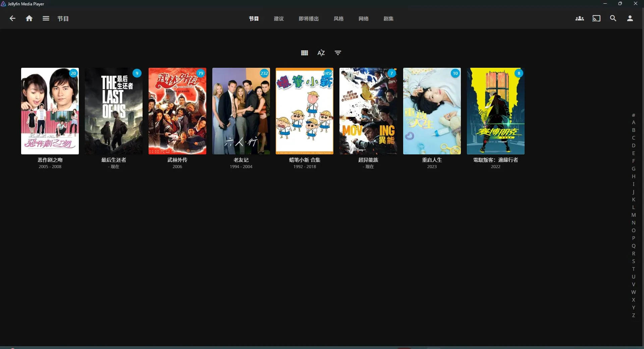
Task: Select the 节目 tab
Action: pyautogui.click(x=254, y=19)
